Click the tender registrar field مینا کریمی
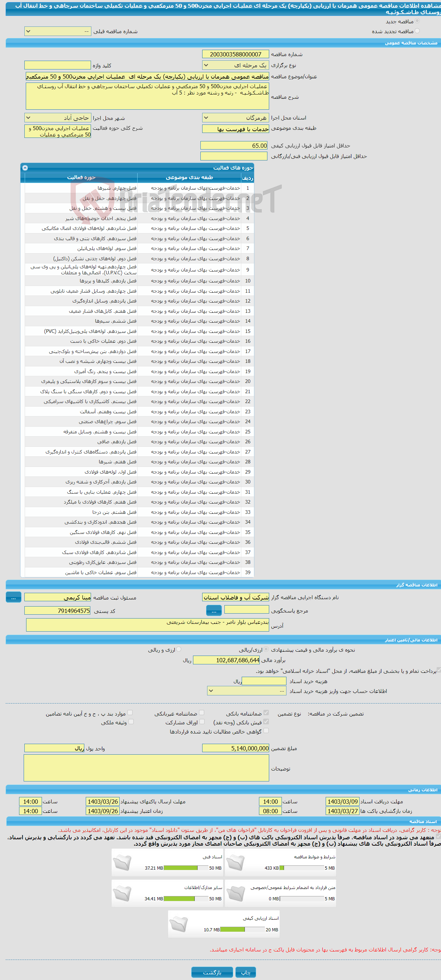The height and width of the screenshot is (980, 441). (58, 598)
